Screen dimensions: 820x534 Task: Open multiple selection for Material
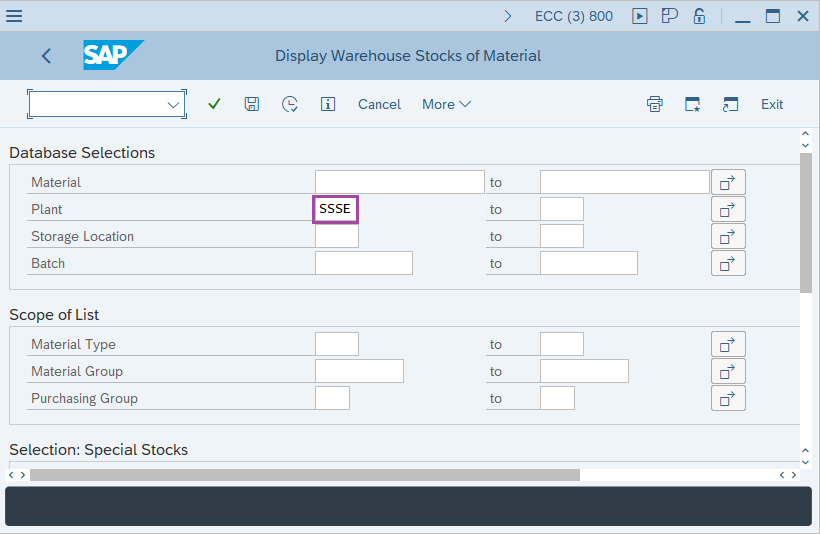(x=728, y=183)
